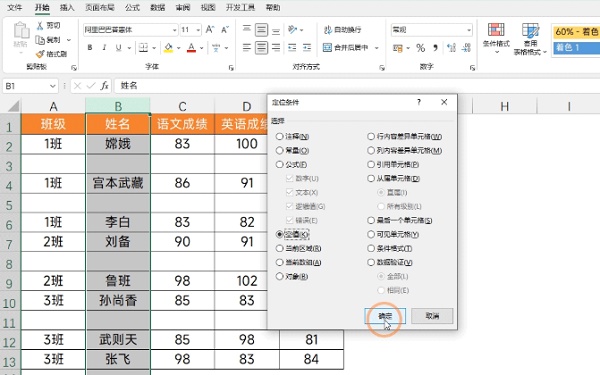Screen dimensions: 600x375
Task: Click the Insert Function fx icon
Action: [104, 86]
